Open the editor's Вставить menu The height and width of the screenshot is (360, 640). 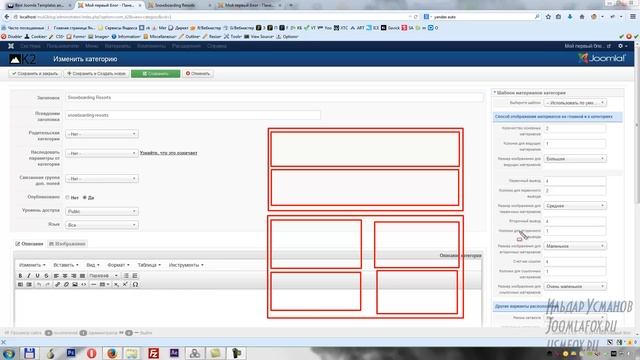pos(66,265)
